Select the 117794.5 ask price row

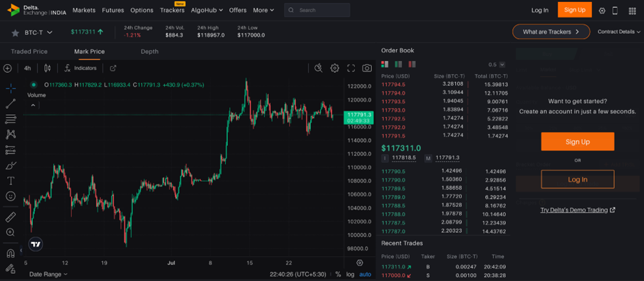click(x=445, y=84)
